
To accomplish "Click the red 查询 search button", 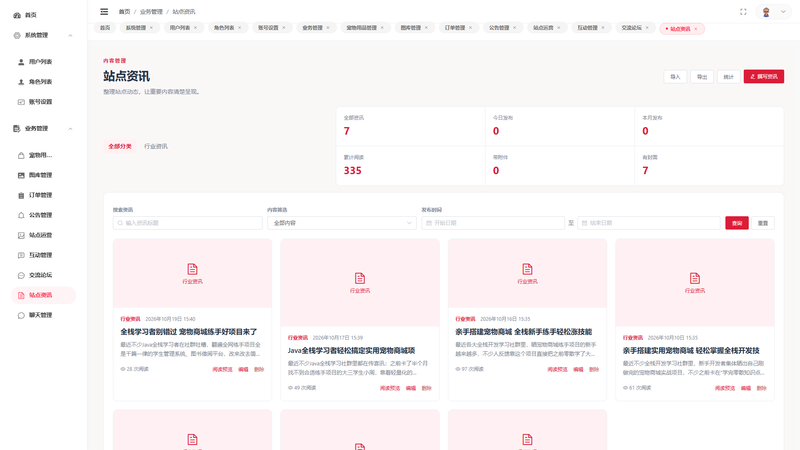I will [x=737, y=223].
